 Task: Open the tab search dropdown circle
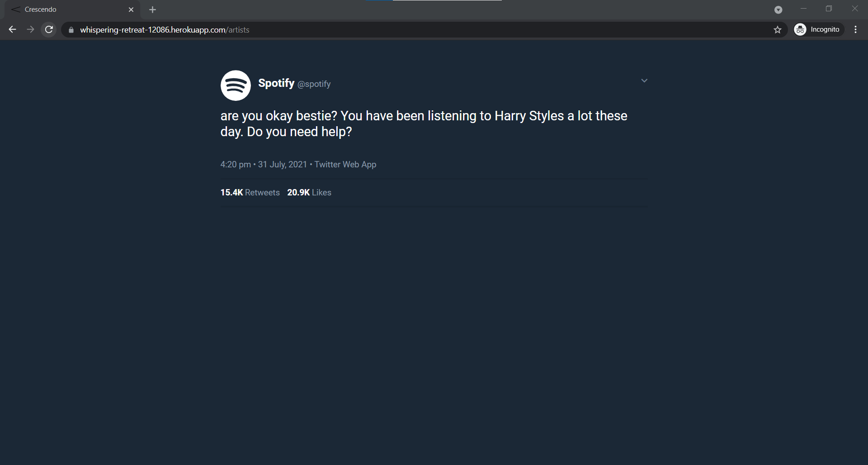[x=778, y=9]
